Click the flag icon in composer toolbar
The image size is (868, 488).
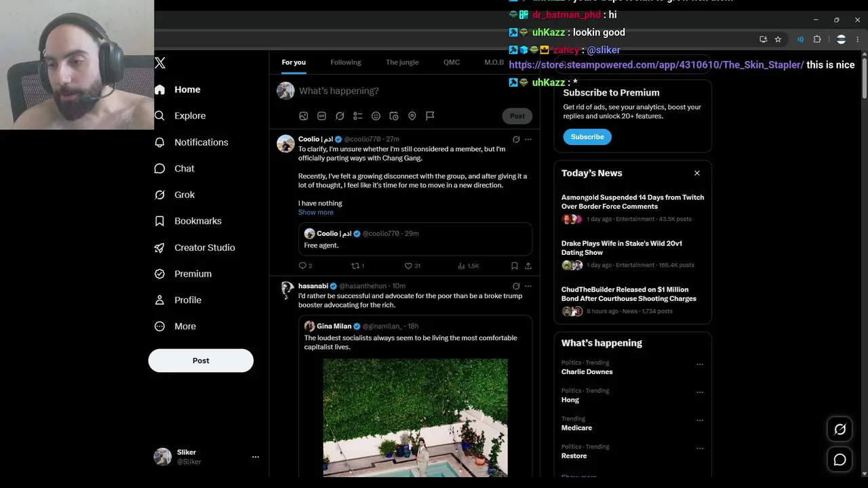[x=430, y=116]
